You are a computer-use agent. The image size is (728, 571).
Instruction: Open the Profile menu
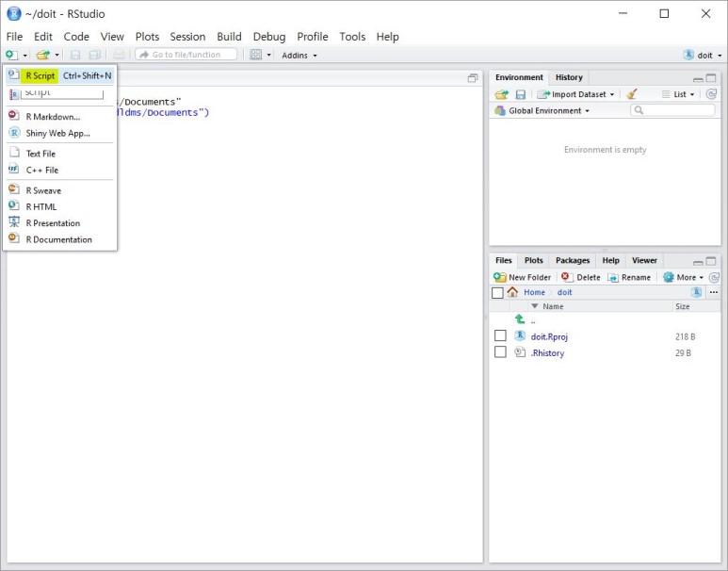pyautogui.click(x=313, y=37)
